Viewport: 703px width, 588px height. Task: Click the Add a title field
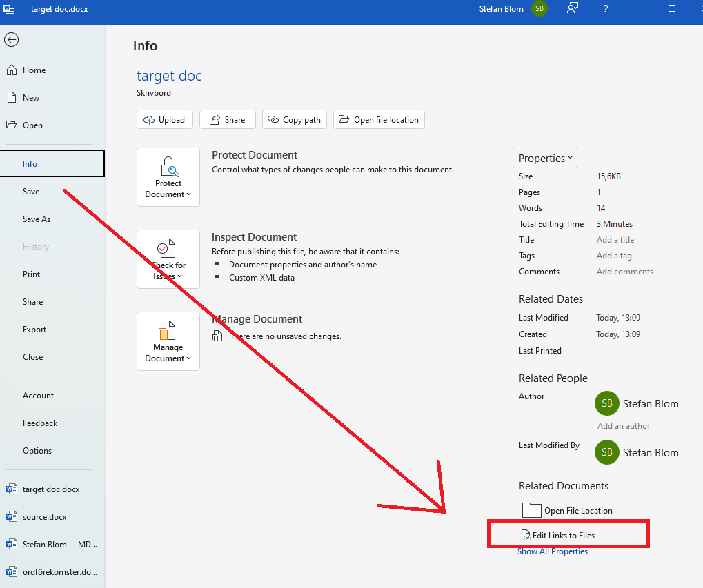pyautogui.click(x=615, y=240)
